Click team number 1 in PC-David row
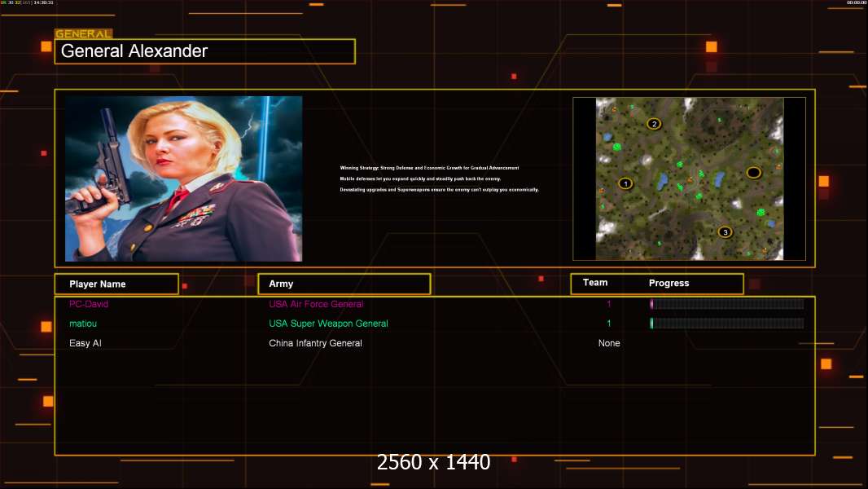This screenshot has height=489, width=868. click(x=609, y=304)
